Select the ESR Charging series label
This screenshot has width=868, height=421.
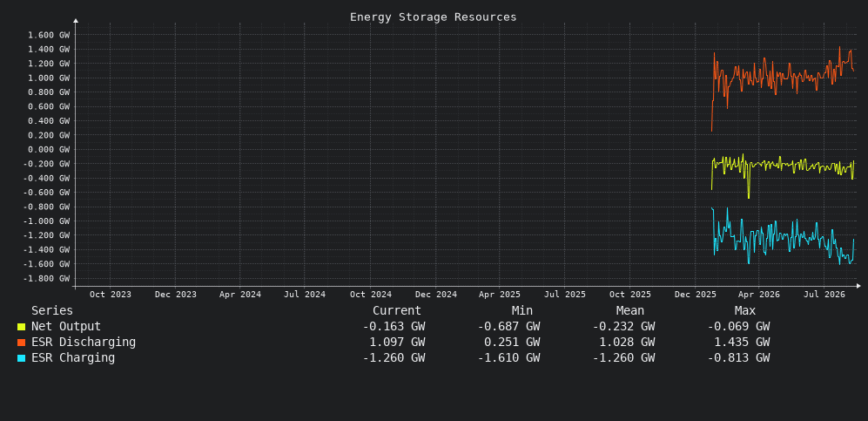tap(73, 358)
